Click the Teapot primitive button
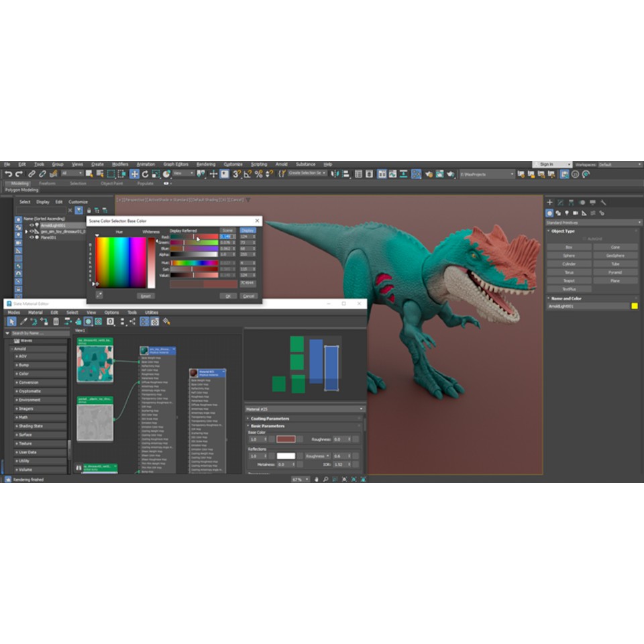 click(569, 281)
